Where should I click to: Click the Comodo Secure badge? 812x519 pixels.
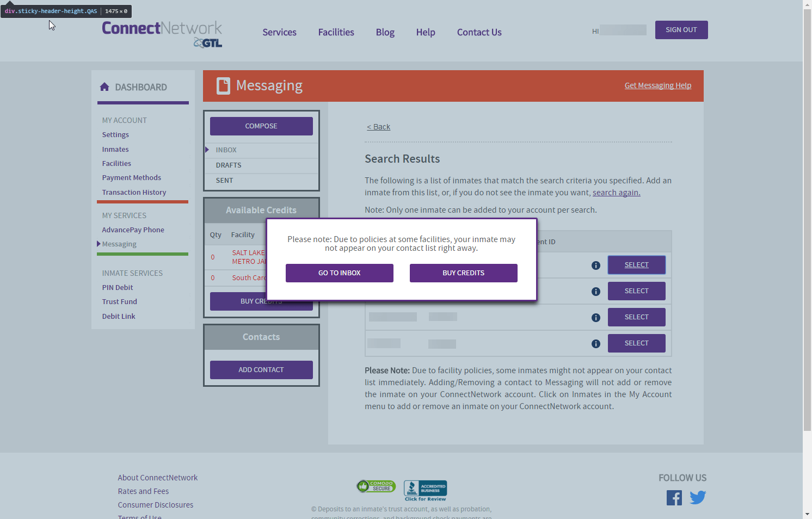(x=376, y=486)
